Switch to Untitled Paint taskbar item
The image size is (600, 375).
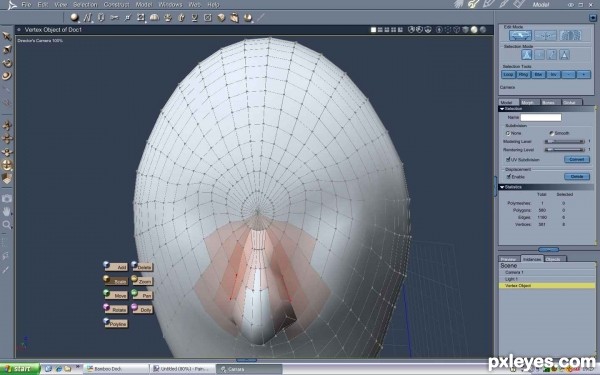coord(183,369)
